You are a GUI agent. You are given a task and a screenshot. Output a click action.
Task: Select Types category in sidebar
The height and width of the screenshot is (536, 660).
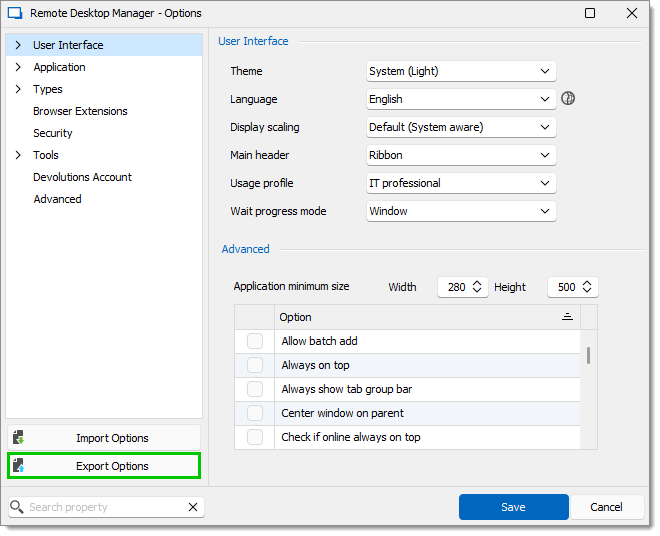(x=48, y=89)
